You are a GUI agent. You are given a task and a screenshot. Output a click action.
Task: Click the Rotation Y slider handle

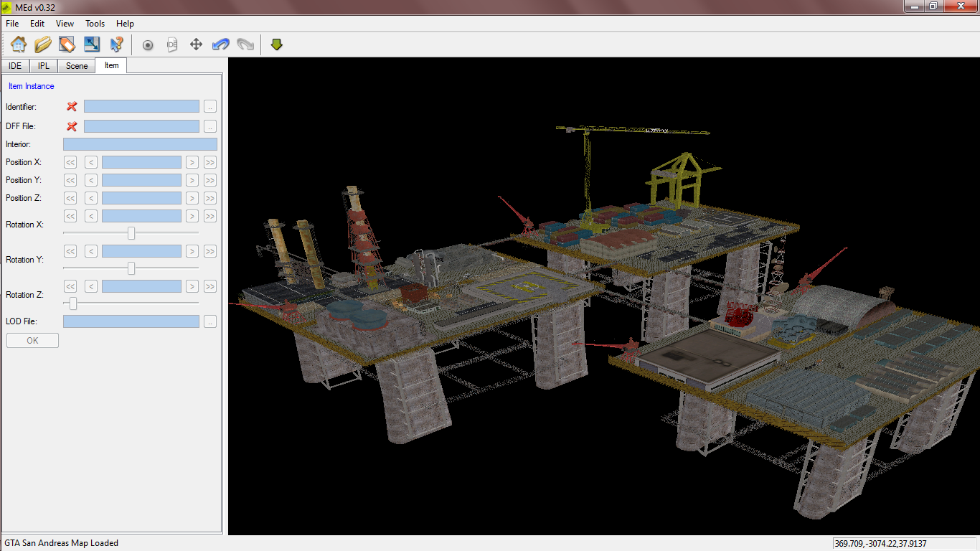[131, 268]
